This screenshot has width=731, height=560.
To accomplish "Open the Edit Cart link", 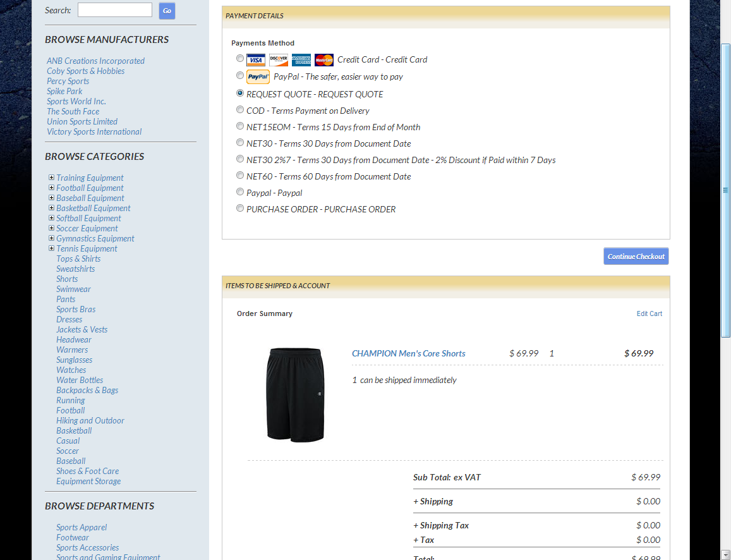I will click(x=649, y=313).
